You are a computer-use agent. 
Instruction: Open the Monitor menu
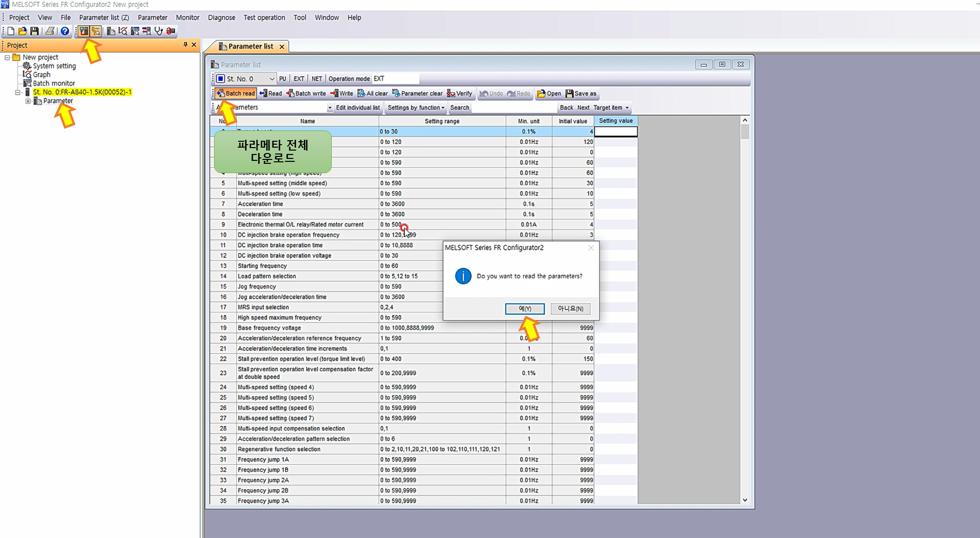188,18
